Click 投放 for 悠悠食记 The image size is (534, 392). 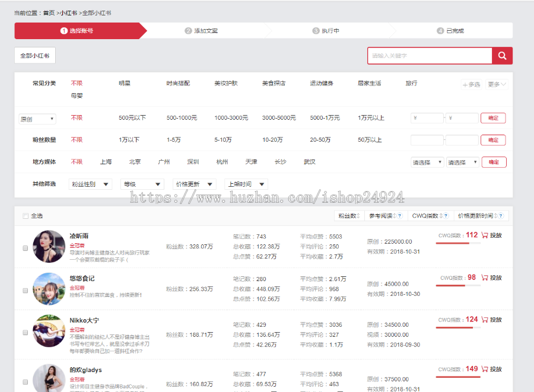click(496, 278)
